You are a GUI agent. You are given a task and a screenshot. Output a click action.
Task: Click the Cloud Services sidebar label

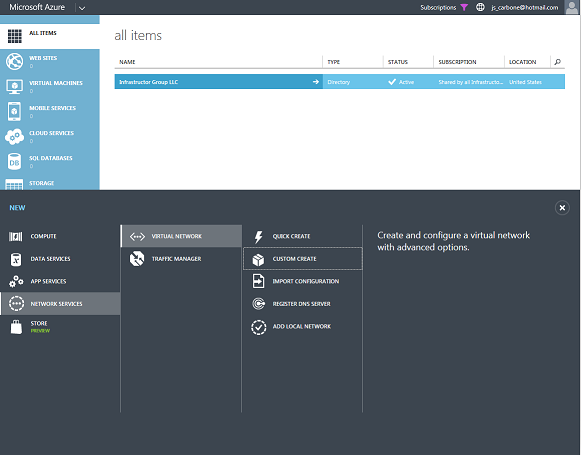click(x=52, y=133)
